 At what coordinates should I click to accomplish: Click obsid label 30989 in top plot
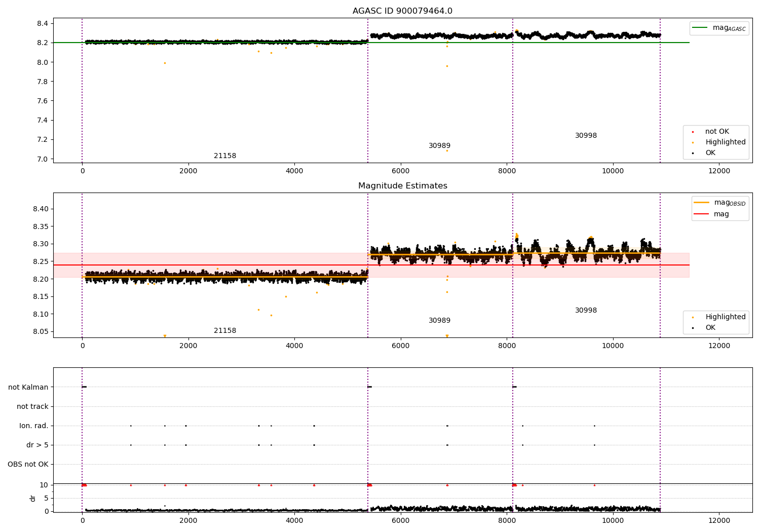tap(439, 146)
